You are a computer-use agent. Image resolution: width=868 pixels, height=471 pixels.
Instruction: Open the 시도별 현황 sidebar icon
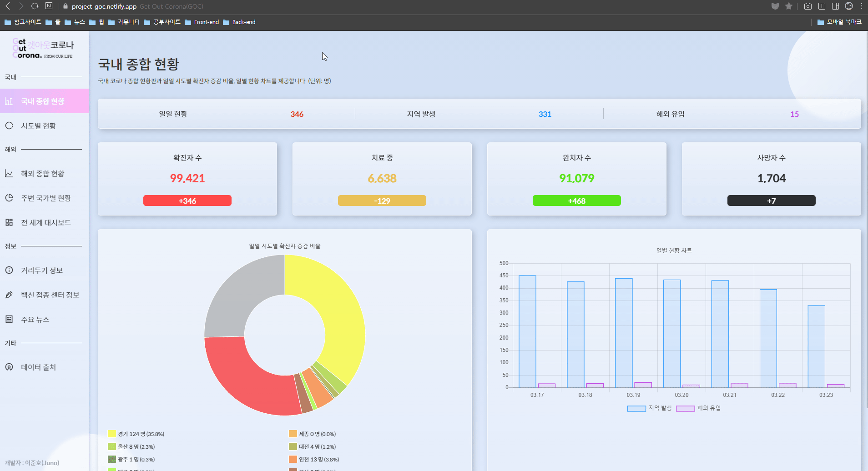(9, 125)
